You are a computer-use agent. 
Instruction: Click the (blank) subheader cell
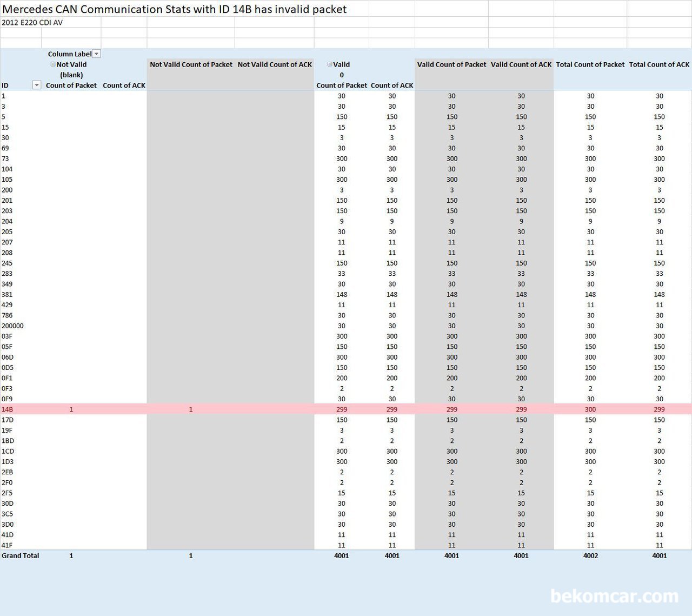pos(71,75)
